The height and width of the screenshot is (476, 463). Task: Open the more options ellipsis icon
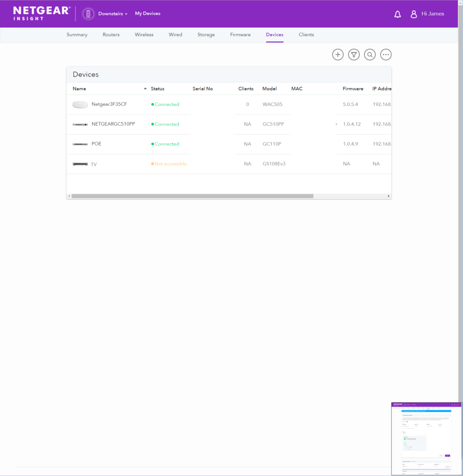(385, 54)
